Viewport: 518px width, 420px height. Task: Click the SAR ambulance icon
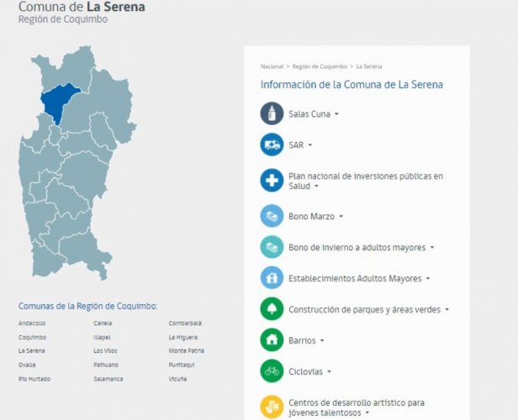pos(272,144)
